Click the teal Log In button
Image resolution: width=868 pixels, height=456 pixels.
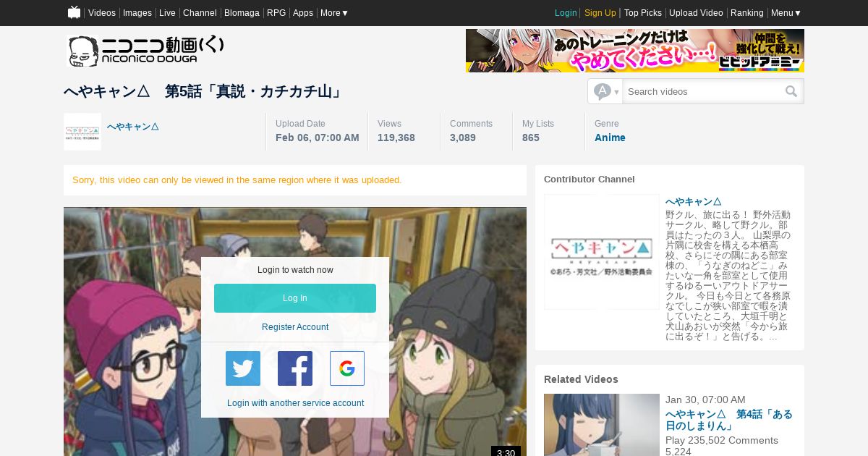(x=295, y=298)
